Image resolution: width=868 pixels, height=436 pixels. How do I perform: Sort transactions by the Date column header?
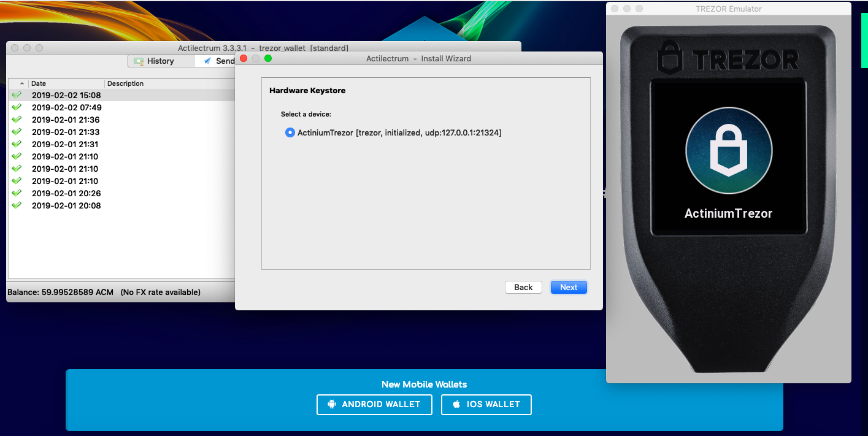click(x=67, y=83)
